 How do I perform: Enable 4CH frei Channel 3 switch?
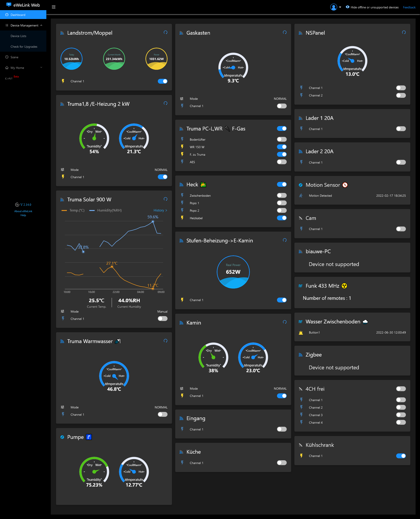401,415
